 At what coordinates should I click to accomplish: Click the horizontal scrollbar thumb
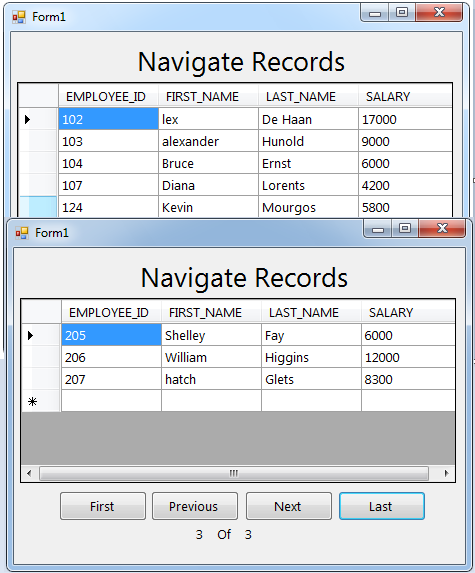(234, 473)
